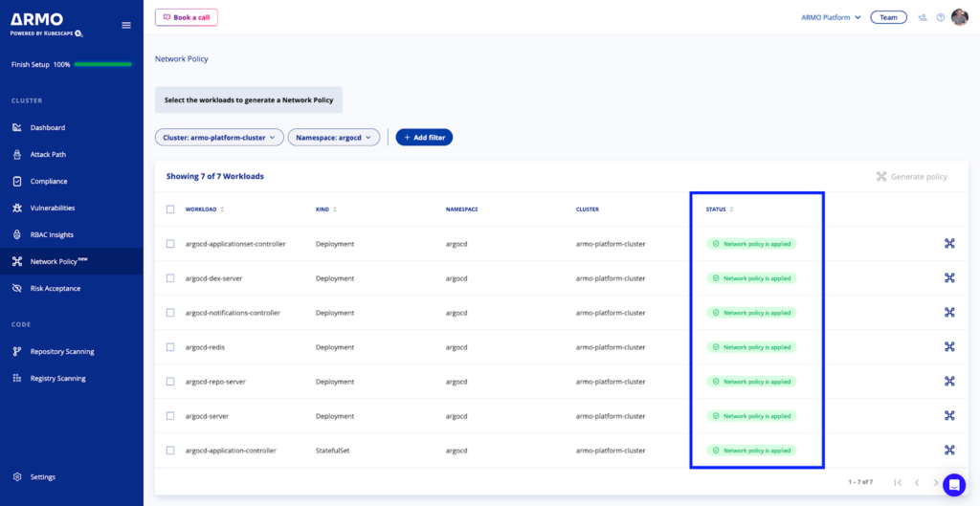This screenshot has width=980, height=506.
Task: Open the user profile avatar
Action: click(959, 17)
